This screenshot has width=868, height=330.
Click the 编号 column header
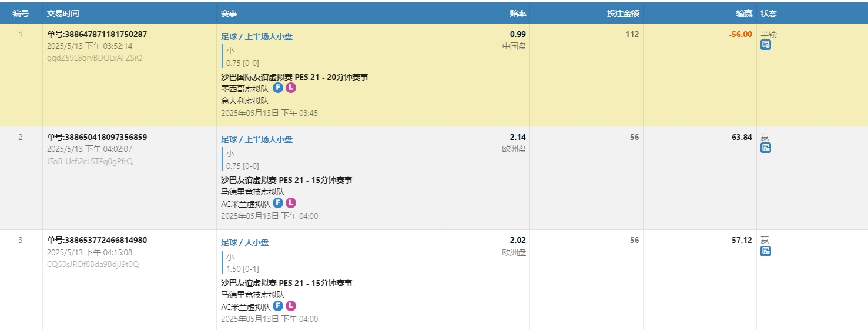[21, 13]
